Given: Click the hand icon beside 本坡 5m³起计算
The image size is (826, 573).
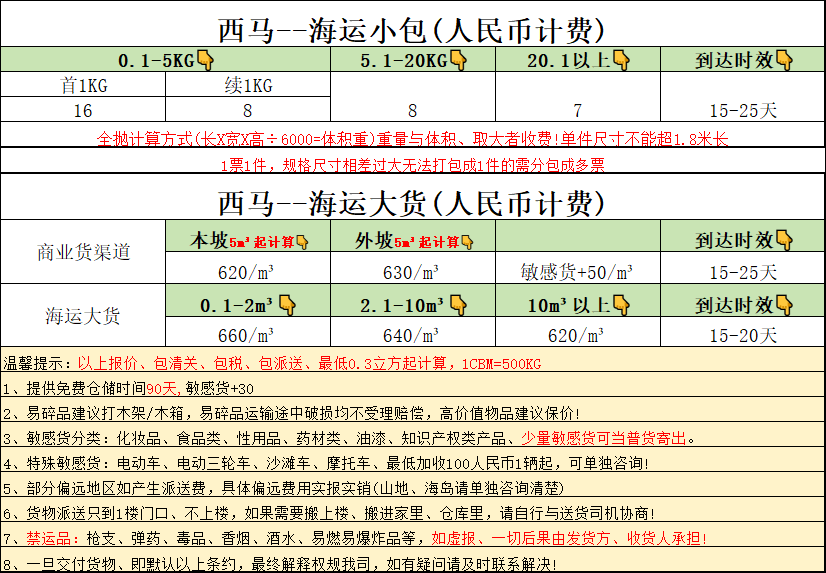Looking at the screenshot, I should click(302, 241).
